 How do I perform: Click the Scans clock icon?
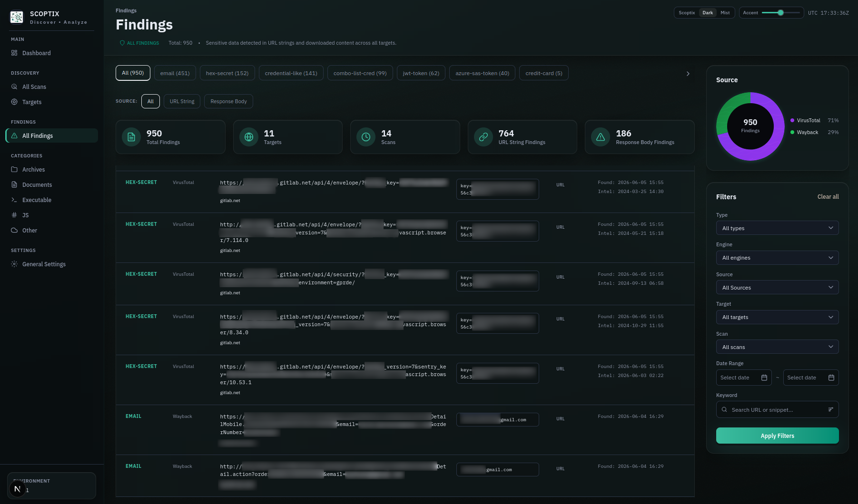click(x=366, y=137)
